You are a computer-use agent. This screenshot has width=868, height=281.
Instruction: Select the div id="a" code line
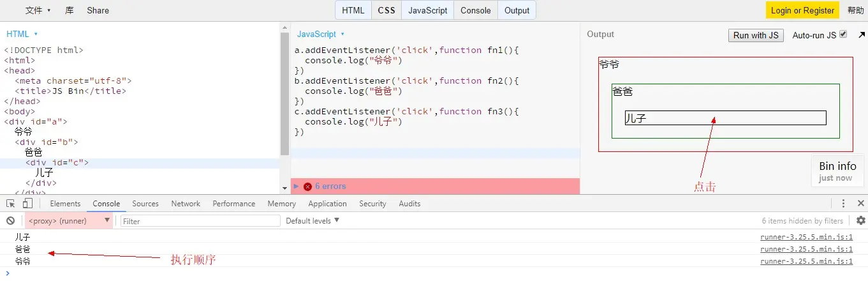point(36,121)
